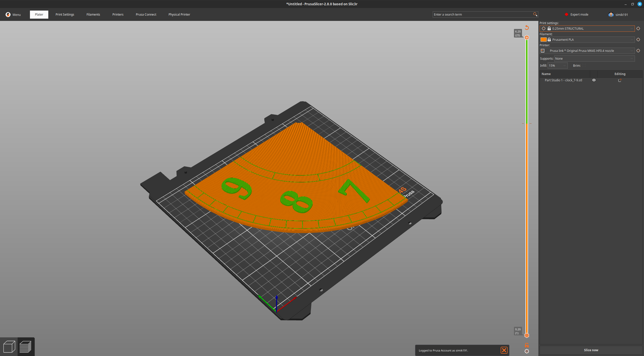
Task: Expand the Filament Prusament PLA dropdown
Action: click(x=631, y=40)
